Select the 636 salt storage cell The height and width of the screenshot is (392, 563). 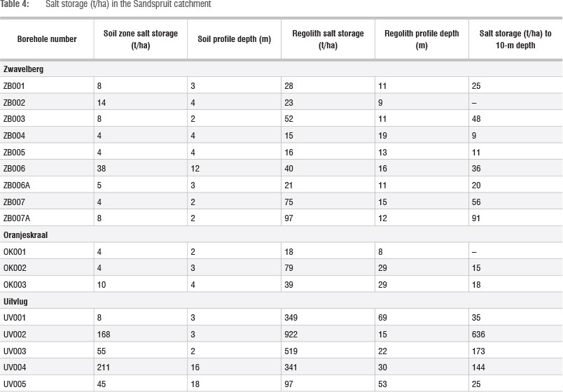480,334
